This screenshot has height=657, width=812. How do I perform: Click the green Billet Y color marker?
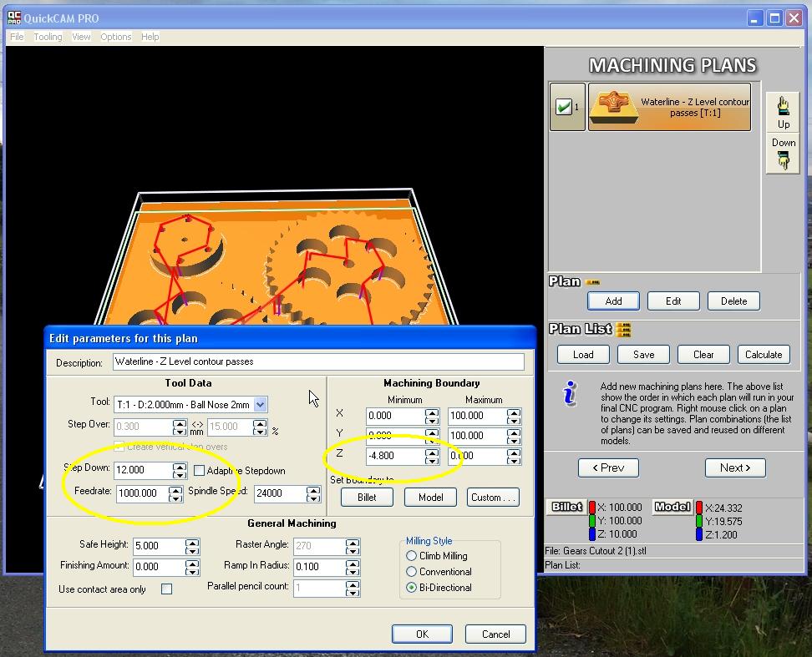coord(592,520)
